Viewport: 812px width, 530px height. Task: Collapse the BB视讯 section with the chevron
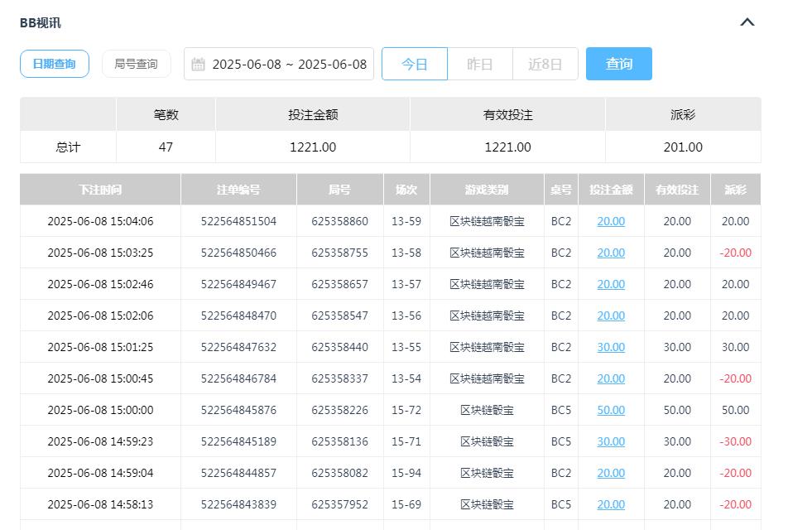(x=747, y=22)
